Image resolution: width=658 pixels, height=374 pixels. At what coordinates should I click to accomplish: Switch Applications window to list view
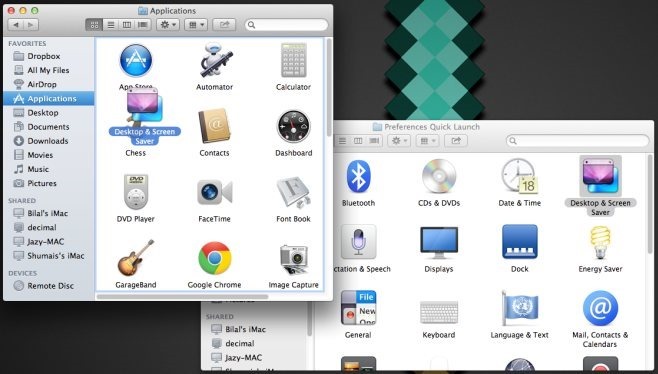(x=111, y=25)
